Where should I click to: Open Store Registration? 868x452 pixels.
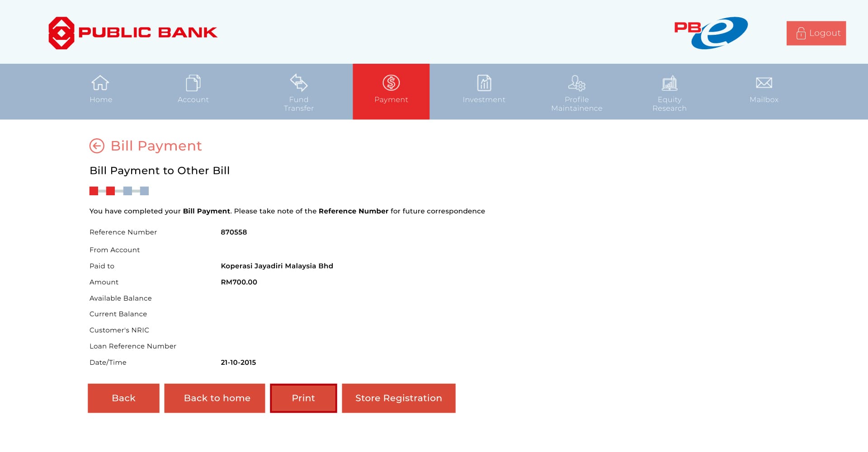(398, 398)
